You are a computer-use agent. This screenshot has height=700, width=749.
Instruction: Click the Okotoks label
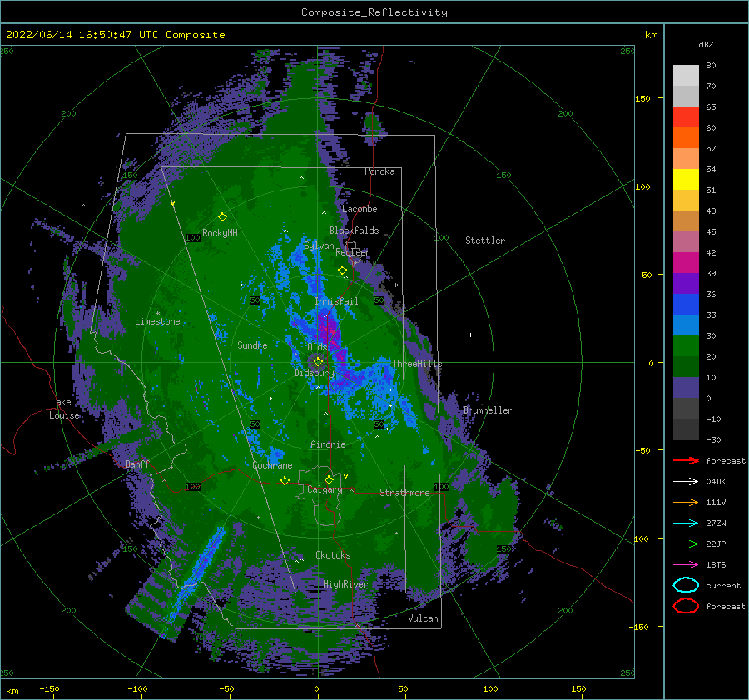334,554
